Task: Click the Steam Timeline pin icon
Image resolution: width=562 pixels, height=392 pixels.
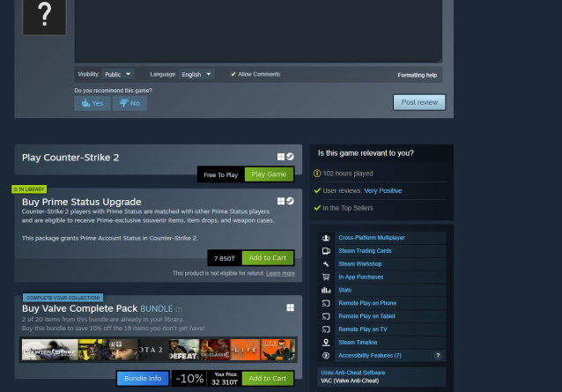Action: click(x=326, y=343)
